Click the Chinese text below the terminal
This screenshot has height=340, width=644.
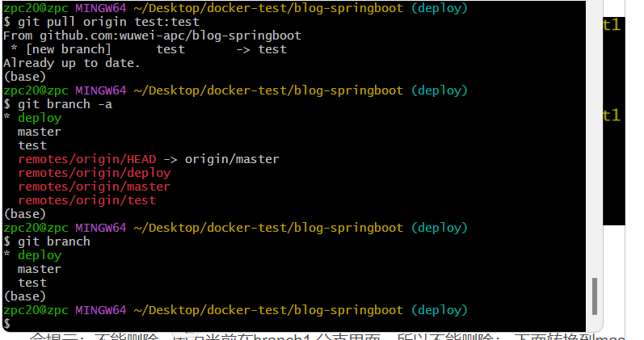323,334
